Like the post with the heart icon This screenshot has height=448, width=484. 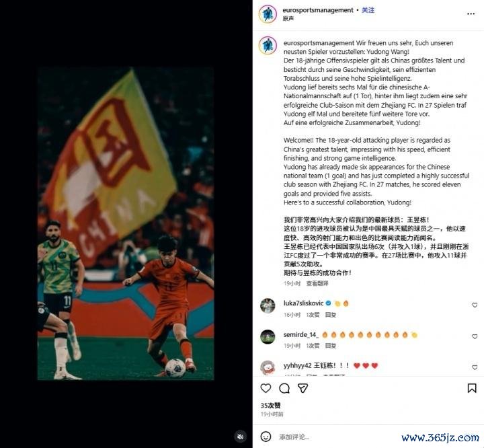point(266,388)
